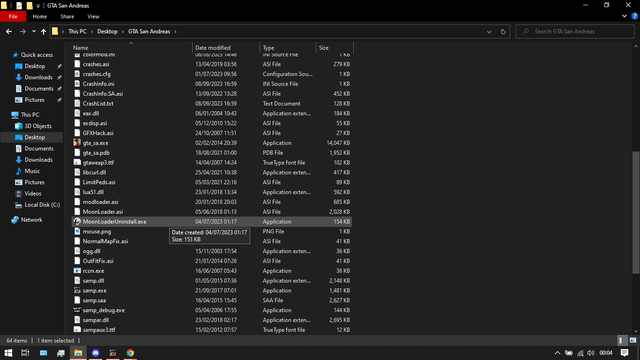Switch to details view layout icon
This screenshot has width=640, height=360.
coord(621,340)
